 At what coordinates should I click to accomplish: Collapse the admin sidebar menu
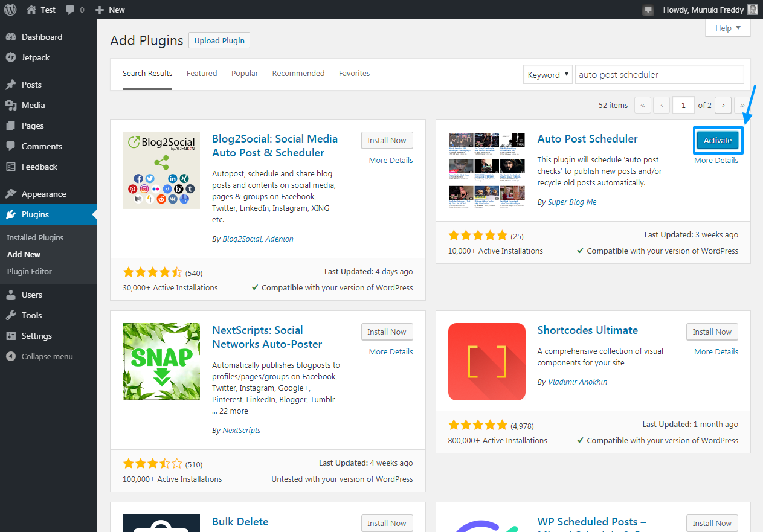point(48,356)
